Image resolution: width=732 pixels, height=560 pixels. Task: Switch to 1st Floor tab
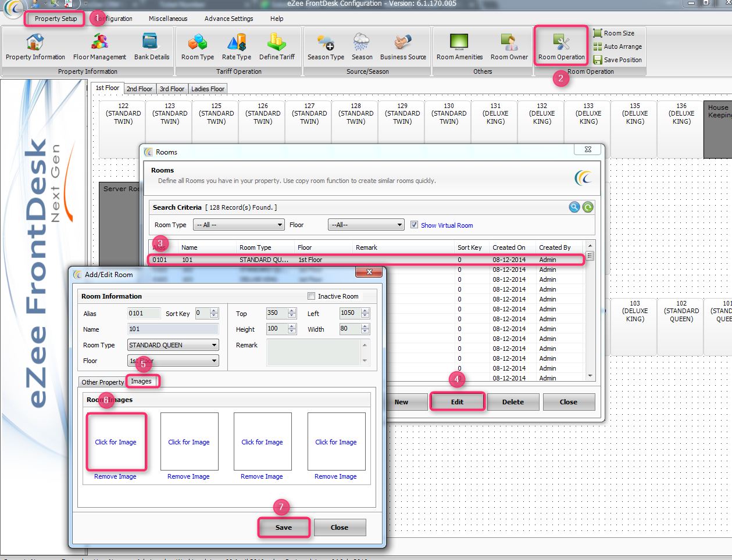pos(107,88)
